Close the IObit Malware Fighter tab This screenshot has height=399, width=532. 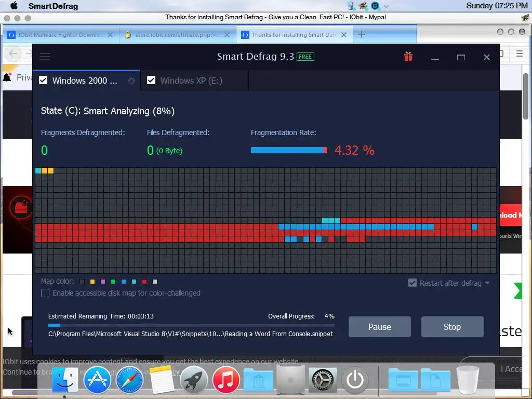(110, 35)
